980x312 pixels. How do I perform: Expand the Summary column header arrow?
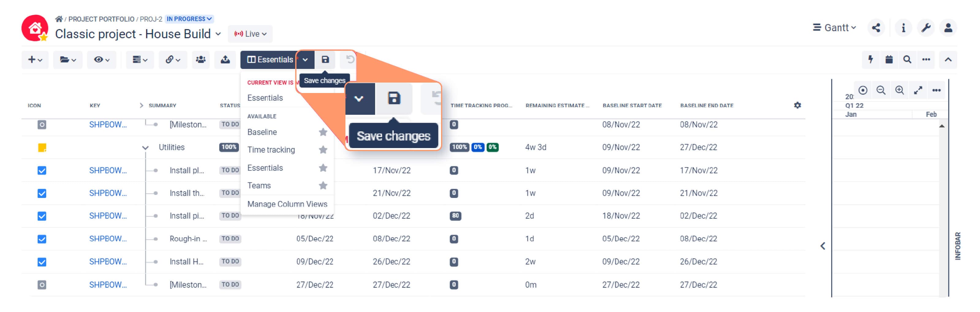point(141,106)
